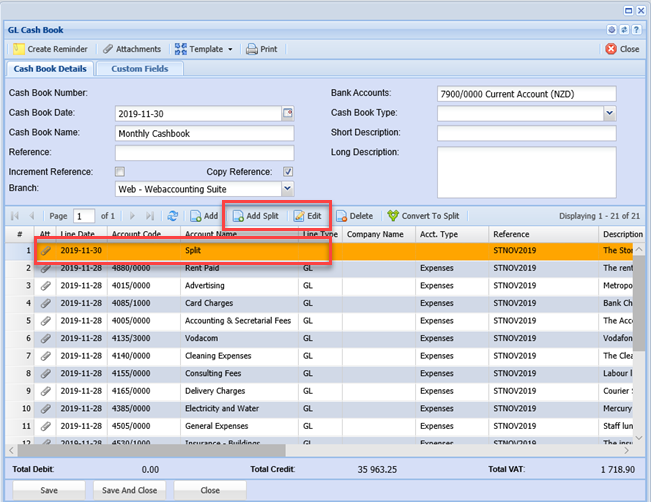The height and width of the screenshot is (502, 651).
Task: Open Attachments from the toolbar
Action: coord(131,49)
